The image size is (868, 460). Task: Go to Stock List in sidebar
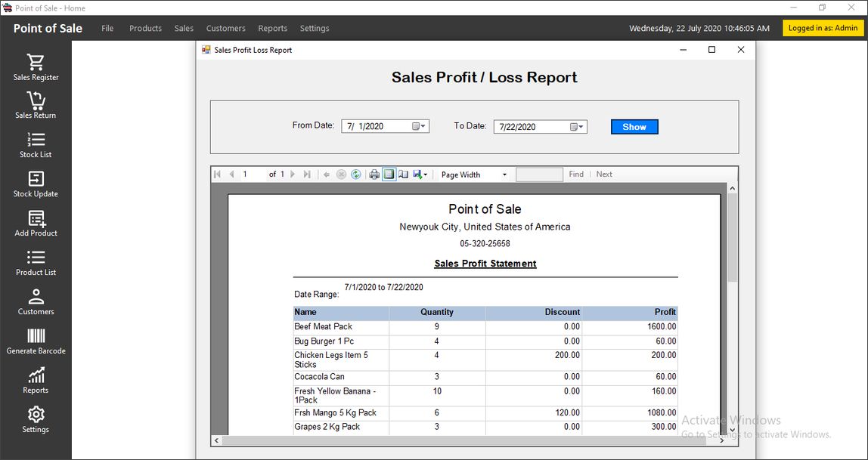point(36,144)
